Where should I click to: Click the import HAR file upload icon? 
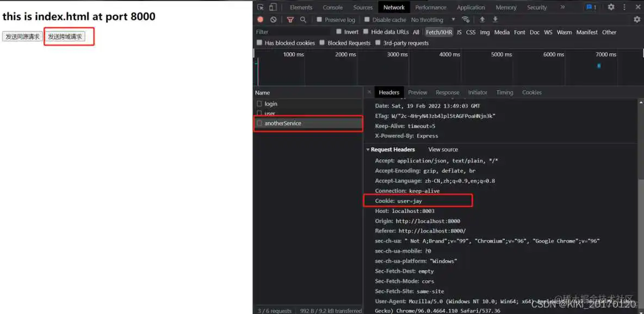coord(482,20)
